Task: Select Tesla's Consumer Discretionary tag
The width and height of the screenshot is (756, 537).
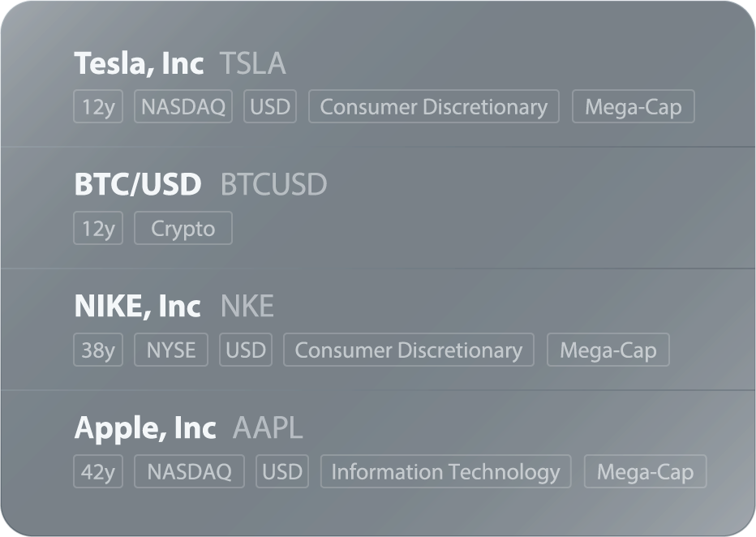Action: pos(434,106)
